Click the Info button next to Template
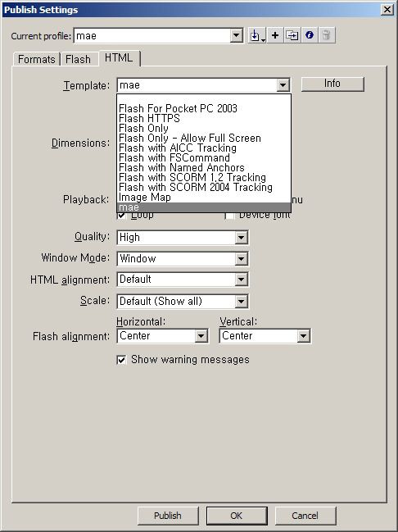Viewport: 398px width, 532px height. [x=332, y=84]
